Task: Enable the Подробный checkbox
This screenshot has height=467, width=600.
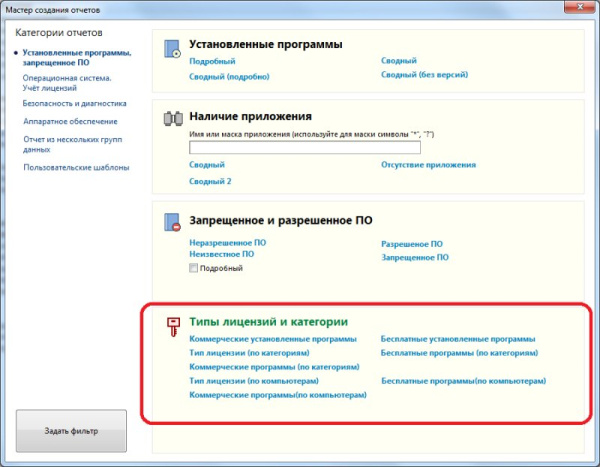Action: (x=194, y=268)
